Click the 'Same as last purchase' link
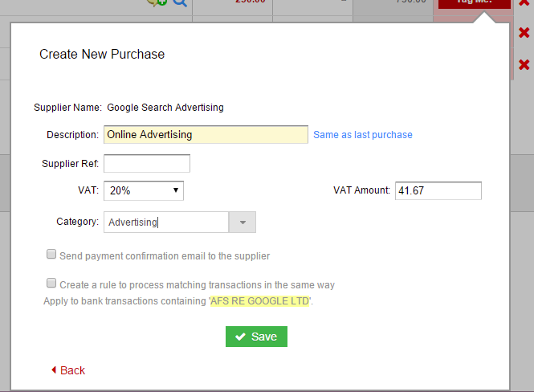Viewport: 534px width, 392px height. coord(362,135)
